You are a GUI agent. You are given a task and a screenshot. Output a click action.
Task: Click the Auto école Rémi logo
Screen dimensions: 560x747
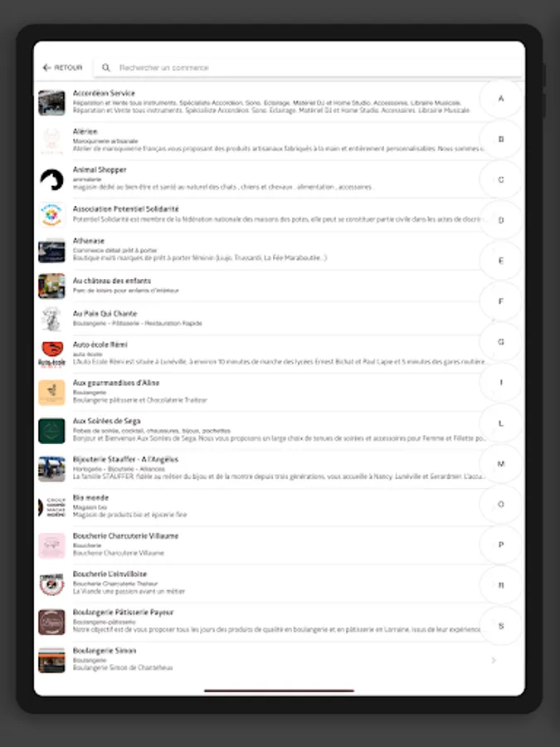click(x=51, y=354)
